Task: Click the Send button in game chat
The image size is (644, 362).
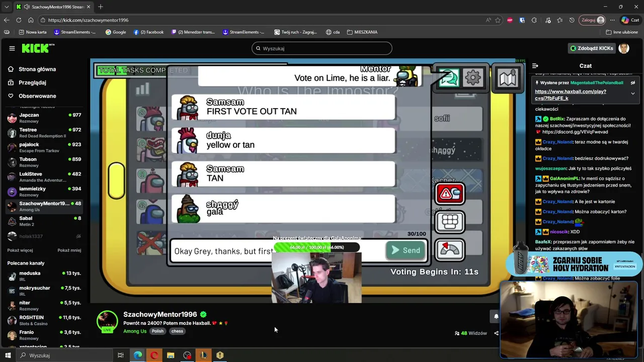Action: coord(406,250)
